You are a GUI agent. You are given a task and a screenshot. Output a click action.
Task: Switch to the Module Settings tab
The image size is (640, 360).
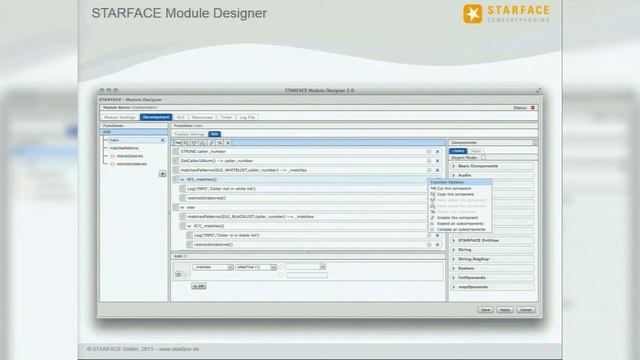tap(120, 117)
